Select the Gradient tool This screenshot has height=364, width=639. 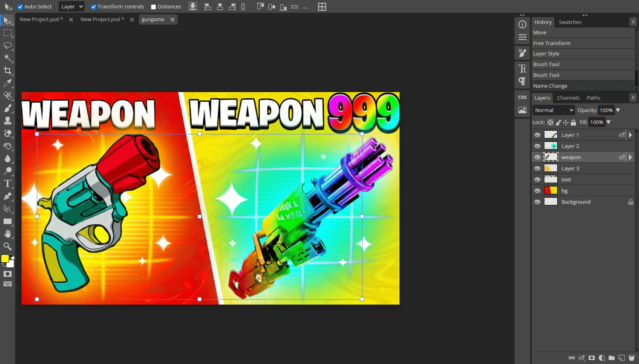pos(8,146)
